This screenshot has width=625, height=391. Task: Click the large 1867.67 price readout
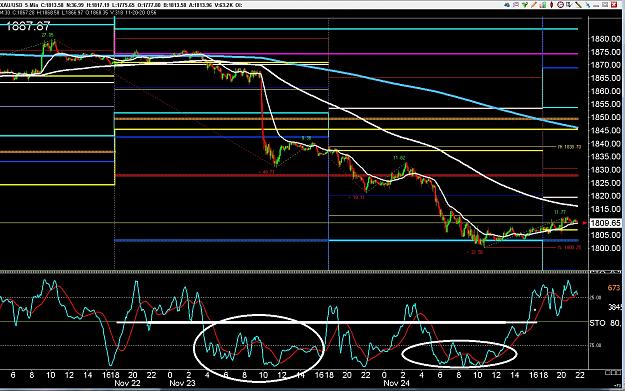(x=28, y=27)
